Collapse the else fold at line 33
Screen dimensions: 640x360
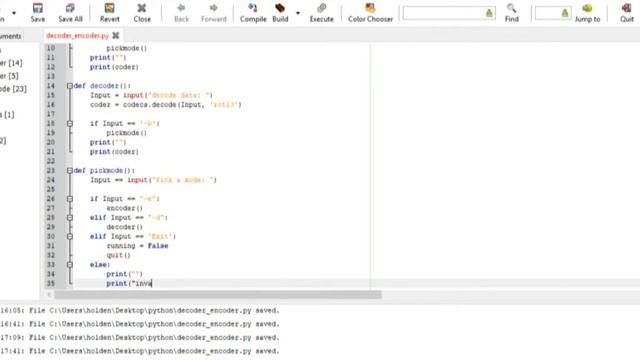pos(70,264)
